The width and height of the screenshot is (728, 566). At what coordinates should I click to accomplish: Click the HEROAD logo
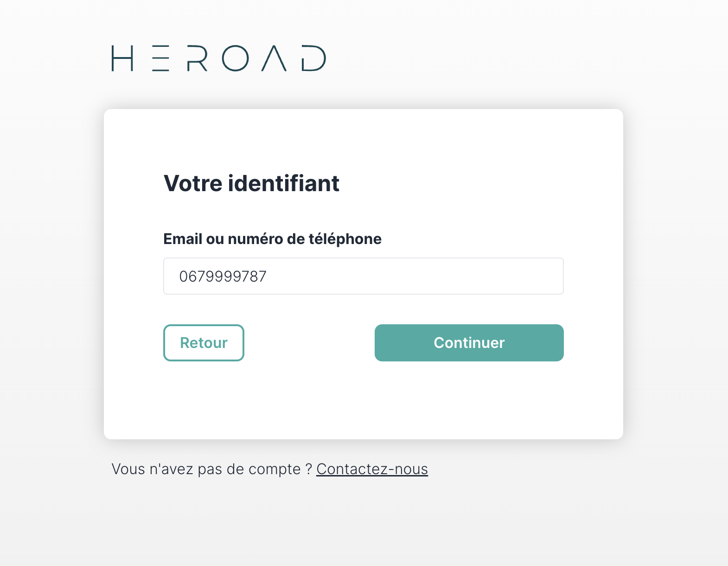[x=219, y=58]
